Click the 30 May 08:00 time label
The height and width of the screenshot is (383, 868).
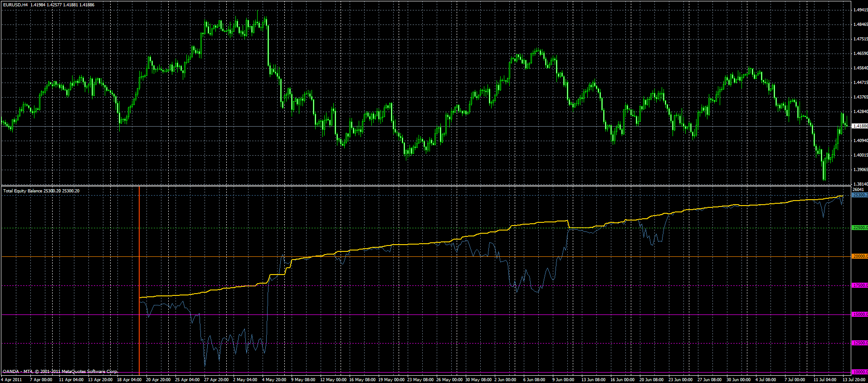click(x=478, y=380)
